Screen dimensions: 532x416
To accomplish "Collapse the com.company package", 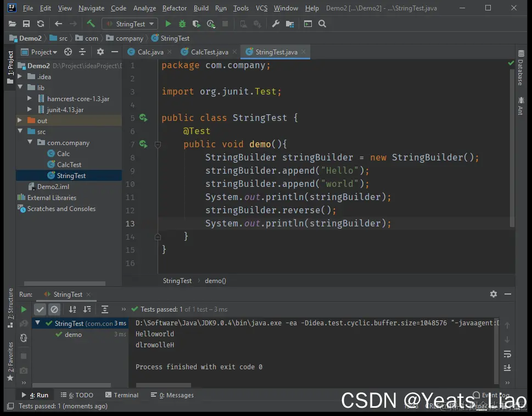I will coord(30,142).
